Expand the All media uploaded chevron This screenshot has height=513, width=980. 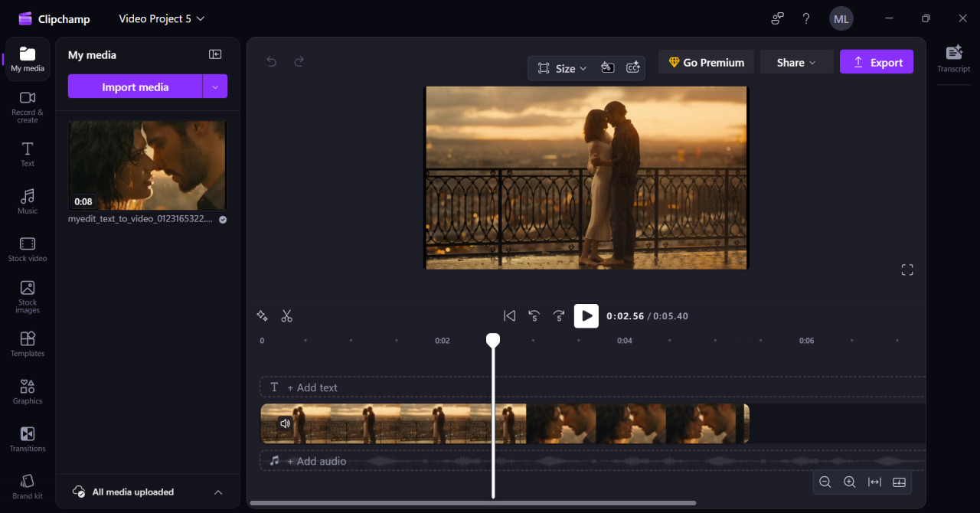tap(218, 492)
